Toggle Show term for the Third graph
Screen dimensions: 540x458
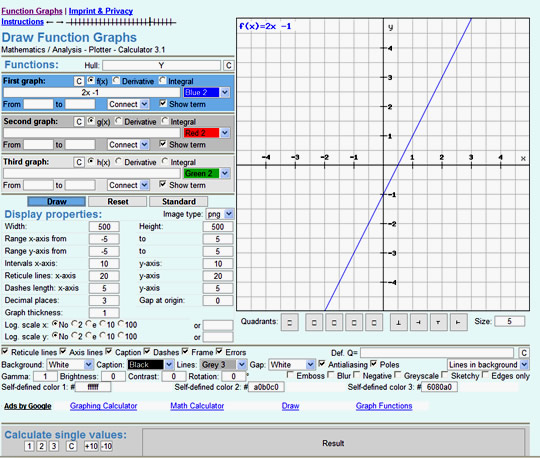click(163, 184)
